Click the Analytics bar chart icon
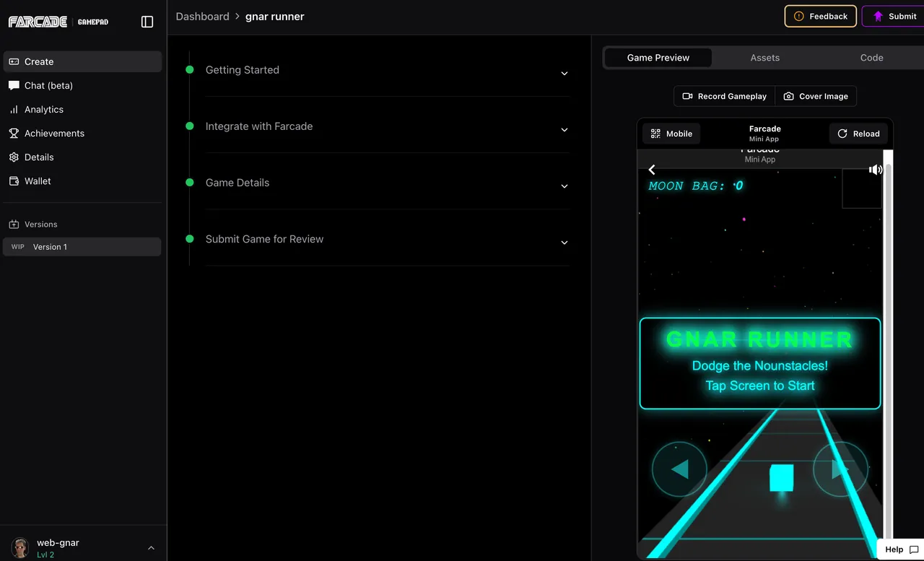This screenshot has height=561, width=924. pyautogui.click(x=14, y=110)
